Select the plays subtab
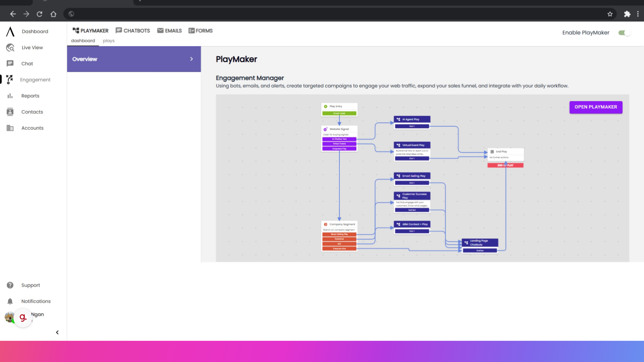 coord(109,41)
